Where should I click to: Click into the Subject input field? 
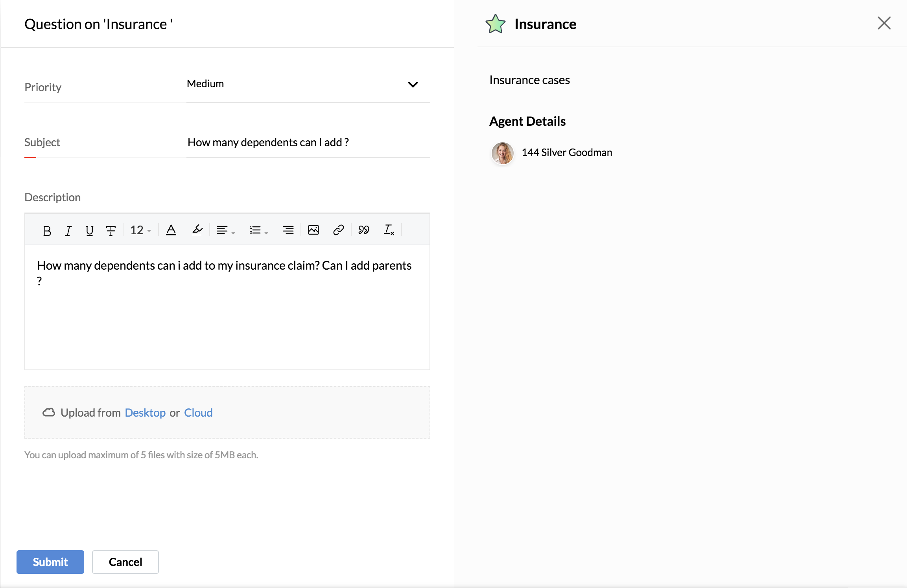click(x=308, y=142)
